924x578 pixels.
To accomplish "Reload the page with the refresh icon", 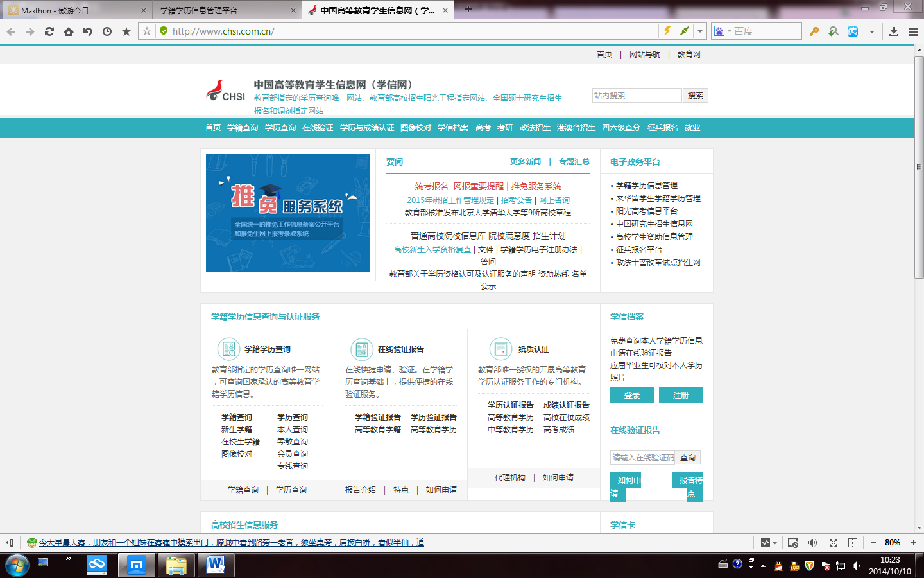I will (49, 31).
